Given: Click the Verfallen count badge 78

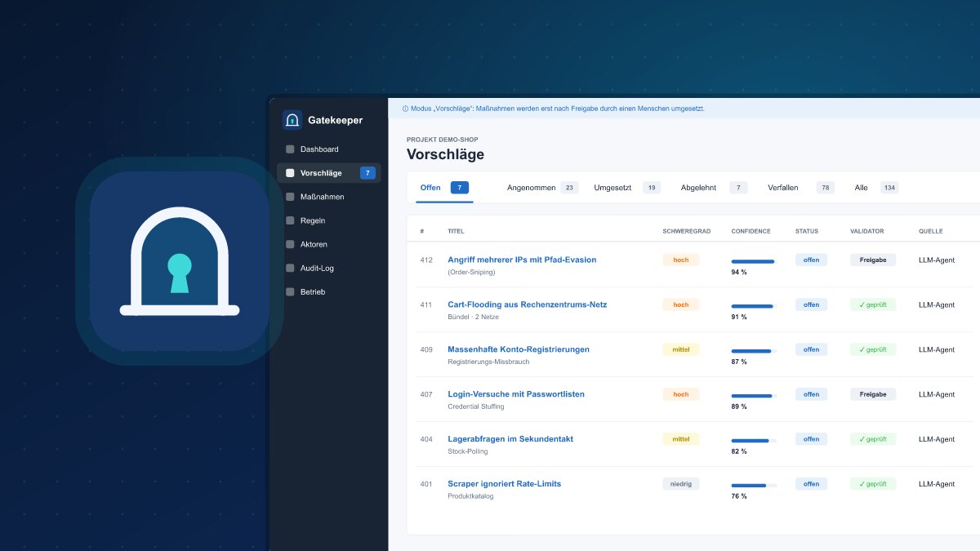Looking at the screenshot, I should tap(826, 188).
